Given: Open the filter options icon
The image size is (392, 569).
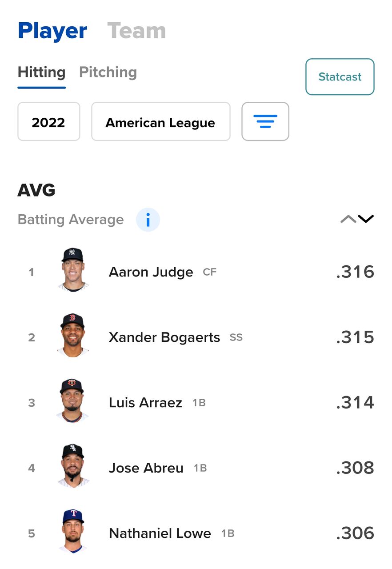Looking at the screenshot, I should pyautogui.click(x=265, y=121).
